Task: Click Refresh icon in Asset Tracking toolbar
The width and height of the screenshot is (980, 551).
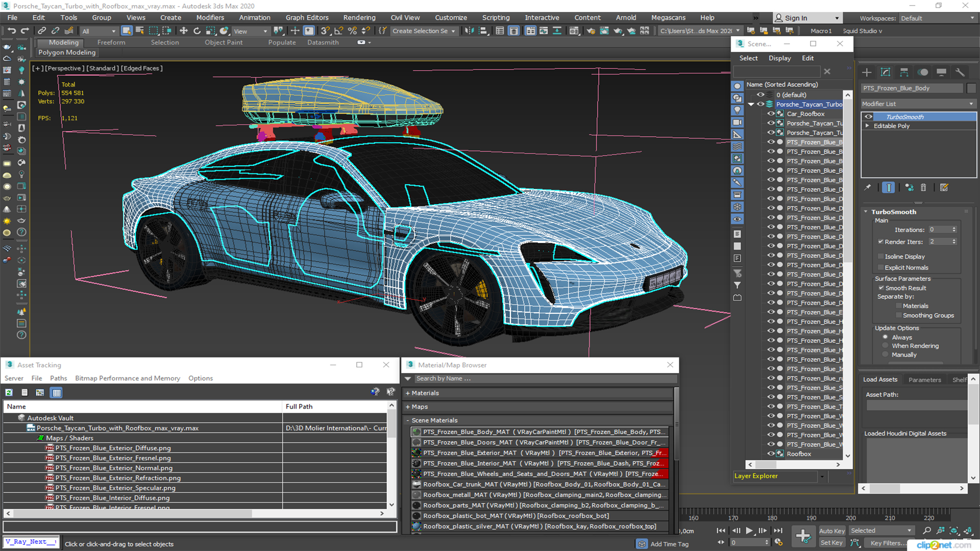Action: point(9,392)
